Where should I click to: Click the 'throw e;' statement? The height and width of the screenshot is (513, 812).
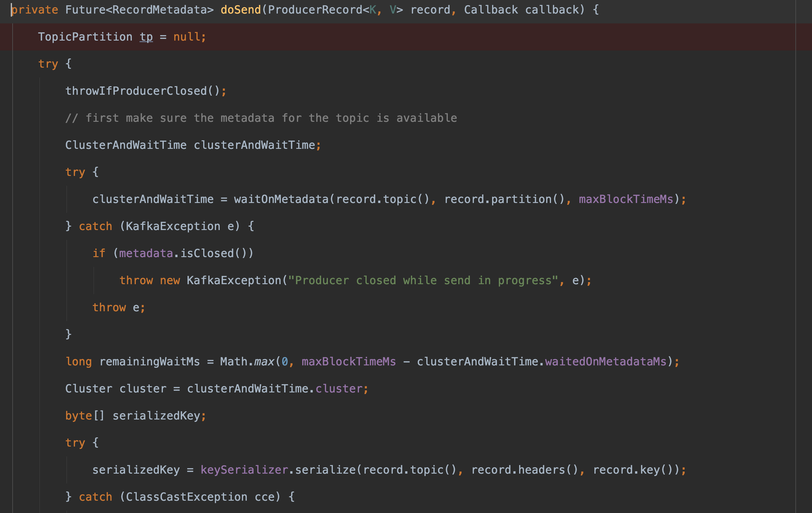click(x=119, y=308)
